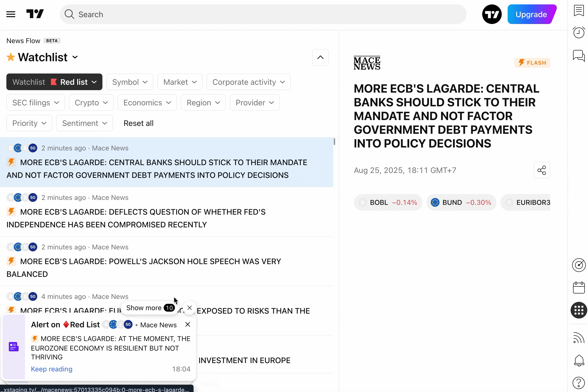Open the Sentiment filter dropdown
Viewport: 588px width, 392px height.
(85, 123)
